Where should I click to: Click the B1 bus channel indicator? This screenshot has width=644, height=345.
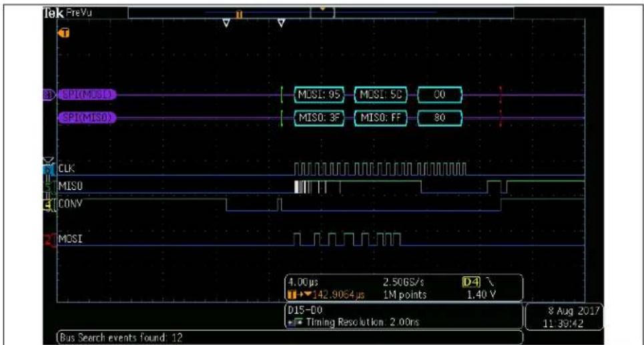click(x=48, y=95)
